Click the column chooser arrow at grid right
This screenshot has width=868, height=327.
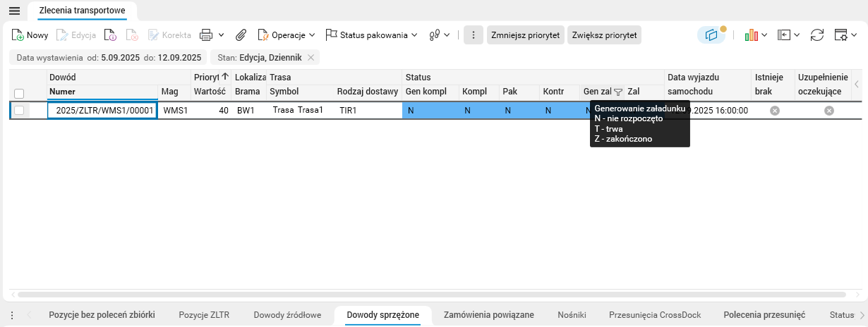pos(857,85)
